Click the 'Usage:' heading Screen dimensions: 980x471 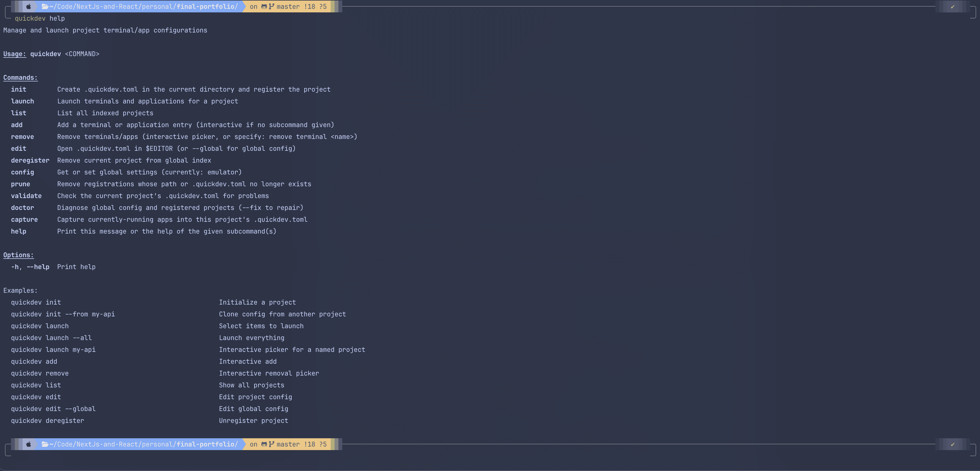click(x=15, y=54)
